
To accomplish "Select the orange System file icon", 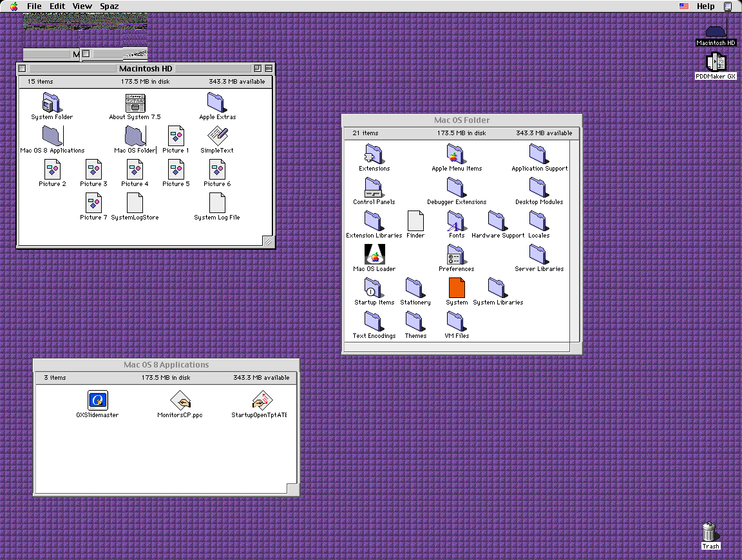I will pyautogui.click(x=457, y=288).
